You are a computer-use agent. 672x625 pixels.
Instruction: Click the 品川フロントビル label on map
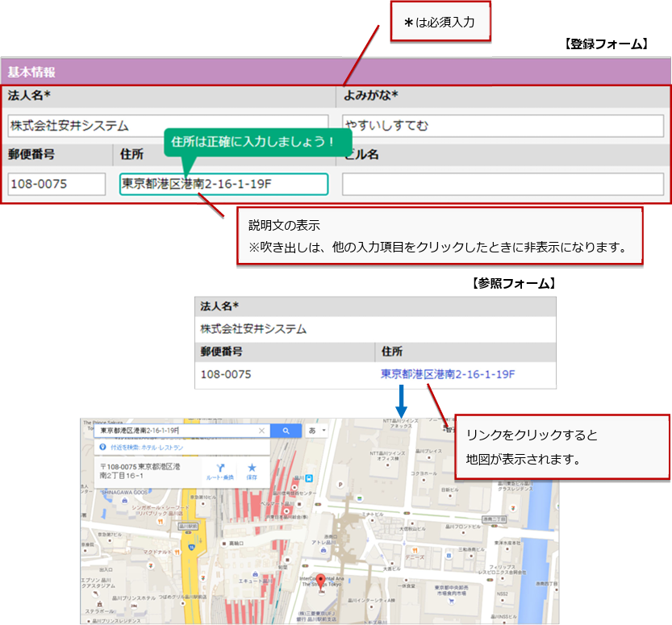pyautogui.click(x=463, y=527)
